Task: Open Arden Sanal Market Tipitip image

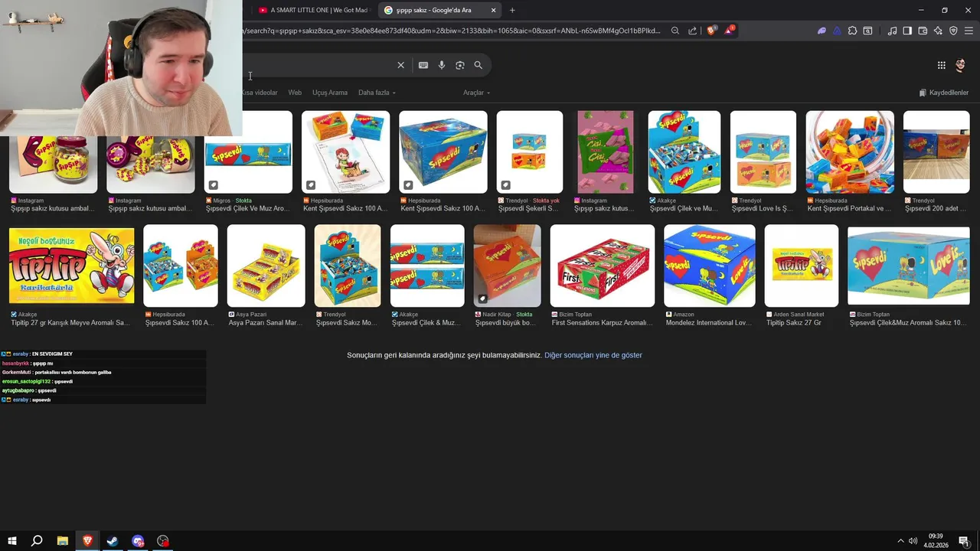Action: (x=802, y=266)
